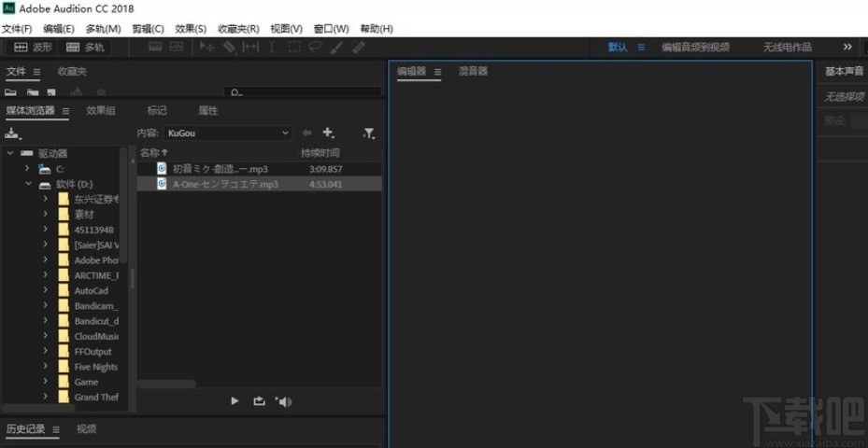This screenshot has width=868, height=448.
Task: Select the Lasso Selection tool
Action: (x=316, y=48)
